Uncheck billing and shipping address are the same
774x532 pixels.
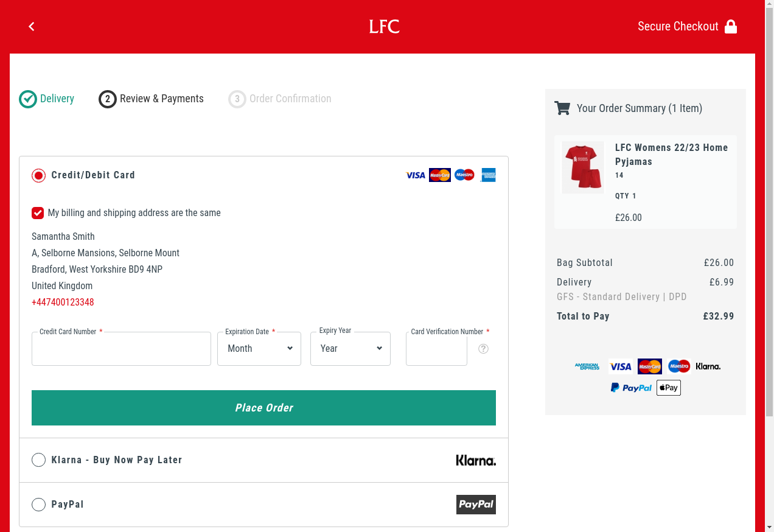coord(38,213)
